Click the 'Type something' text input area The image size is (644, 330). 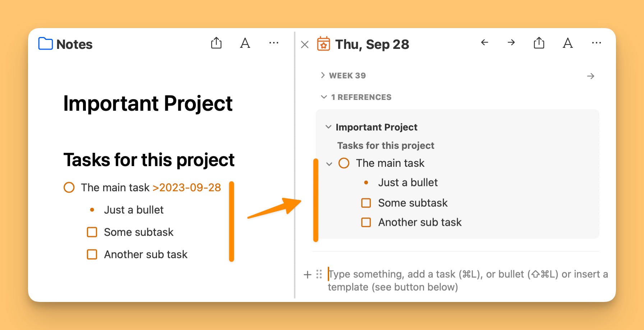click(x=431, y=275)
